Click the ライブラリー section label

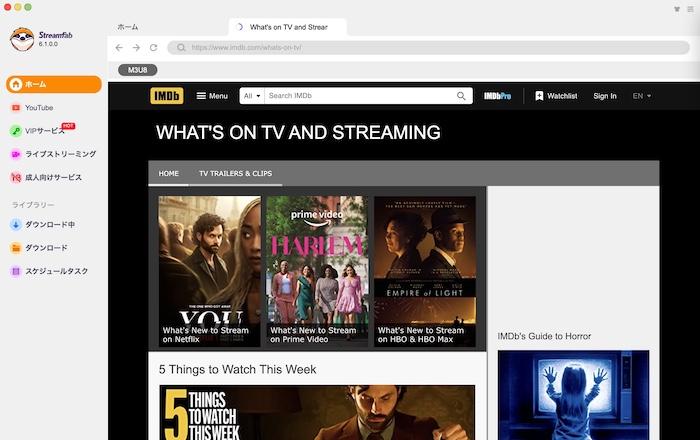[33, 205]
